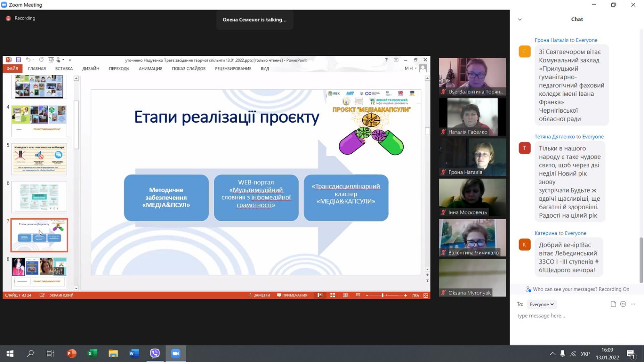
Task: Open reading view in status bar
Action: pyautogui.click(x=345, y=295)
